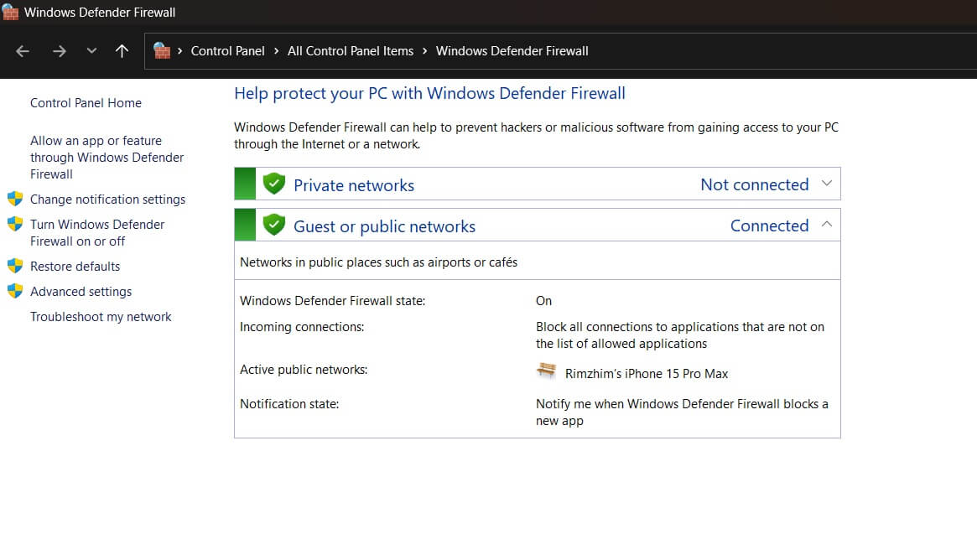
Task: Open Allow an app or feature through firewall
Action: click(x=107, y=158)
